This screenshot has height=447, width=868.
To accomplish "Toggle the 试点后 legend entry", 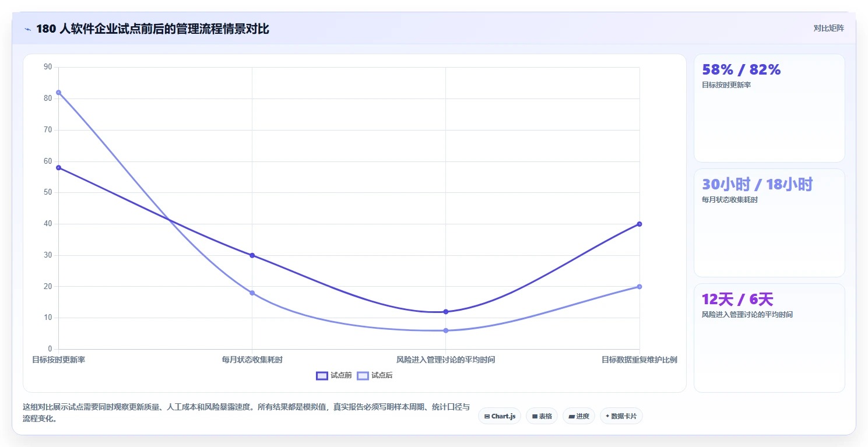I will pyautogui.click(x=375, y=375).
